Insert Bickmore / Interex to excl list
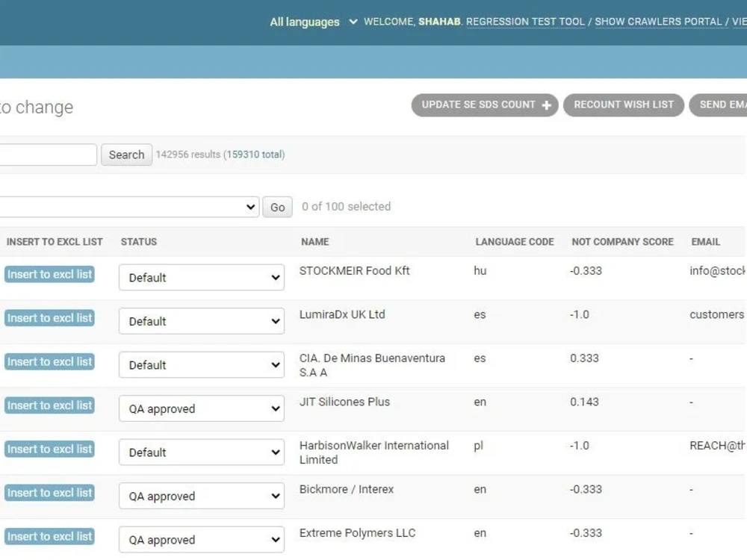 pos(49,493)
